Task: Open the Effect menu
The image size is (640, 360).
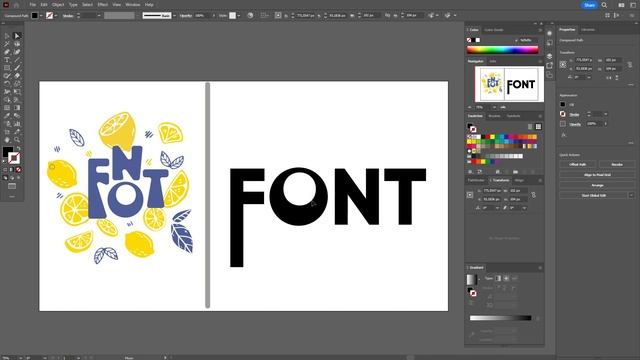Action: (x=102, y=5)
